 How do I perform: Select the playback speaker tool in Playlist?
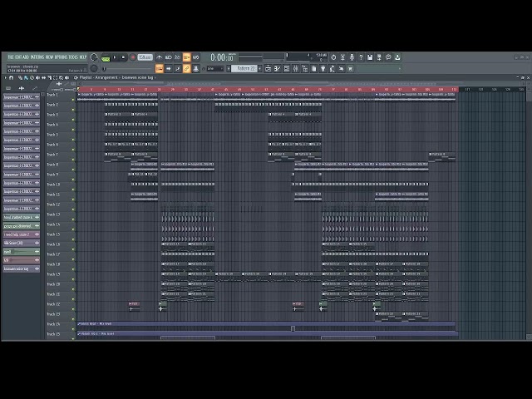pyautogui.click(x=66, y=77)
